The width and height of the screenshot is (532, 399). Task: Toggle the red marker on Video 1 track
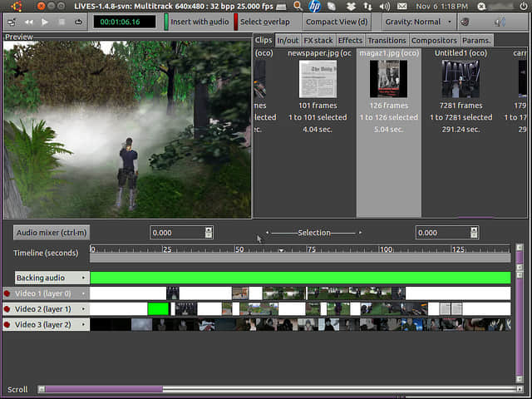click(7, 293)
